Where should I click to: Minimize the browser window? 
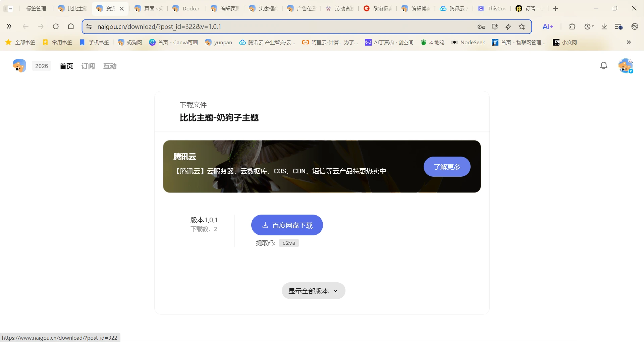point(596,8)
